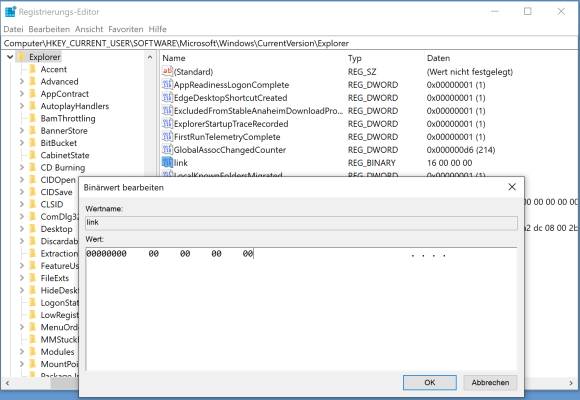Image resolution: width=580 pixels, height=400 pixels.
Task: Select the AppContract folder icon
Action: [33, 94]
